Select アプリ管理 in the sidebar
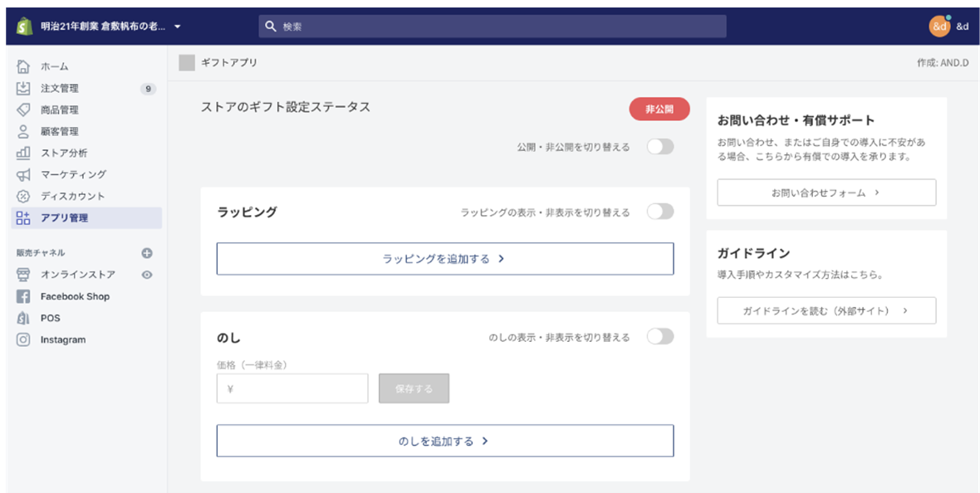The height and width of the screenshot is (493, 980). click(x=86, y=218)
